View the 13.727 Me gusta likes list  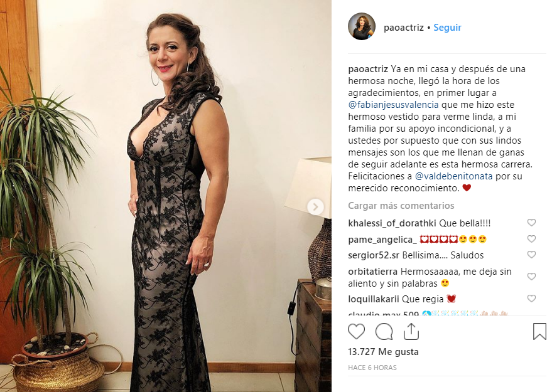coord(383,352)
